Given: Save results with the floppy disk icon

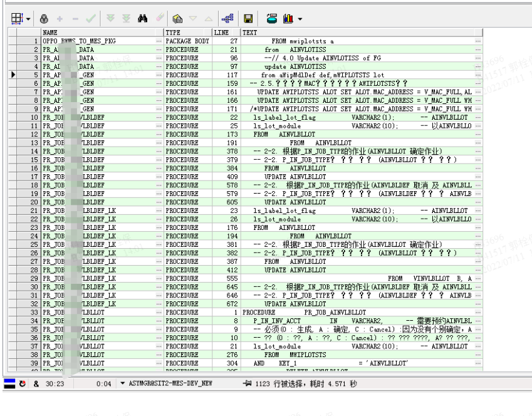Looking at the screenshot, I should [248, 19].
